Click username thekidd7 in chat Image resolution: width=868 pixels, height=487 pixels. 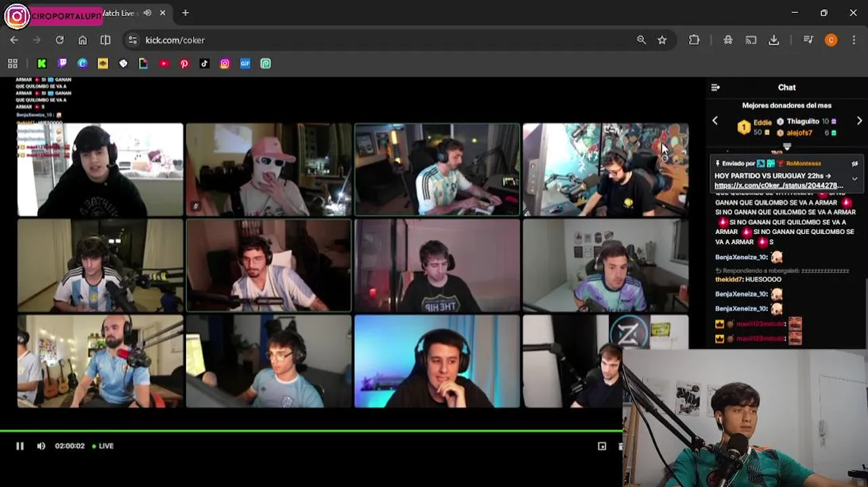(x=727, y=279)
